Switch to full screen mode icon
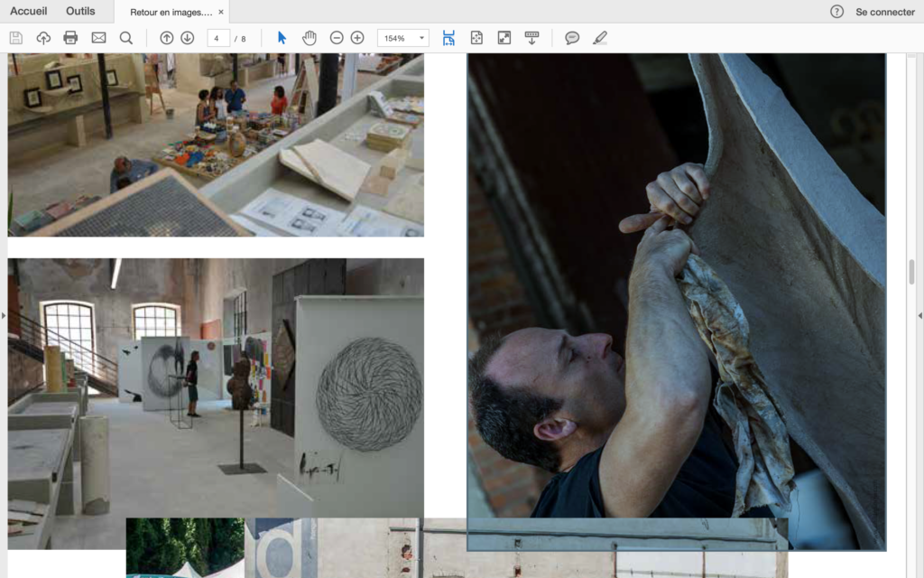924x578 pixels. tap(504, 38)
